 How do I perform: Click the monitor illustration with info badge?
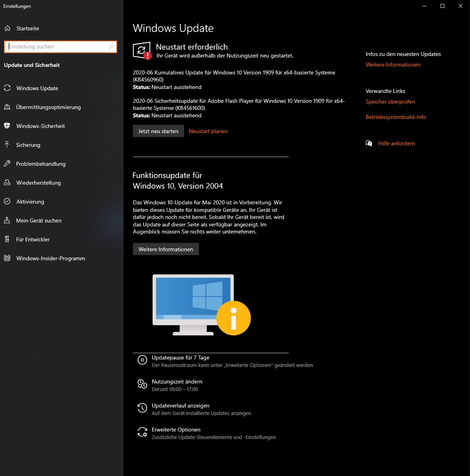pyautogui.click(x=201, y=305)
